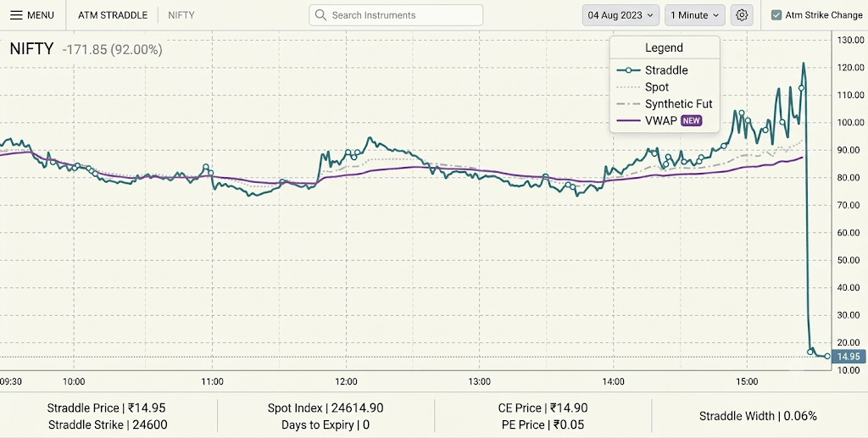Click the -171.85 (92.00%) change value
Image resolution: width=868 pixels, height=438 pixels.
pos(113,50)
